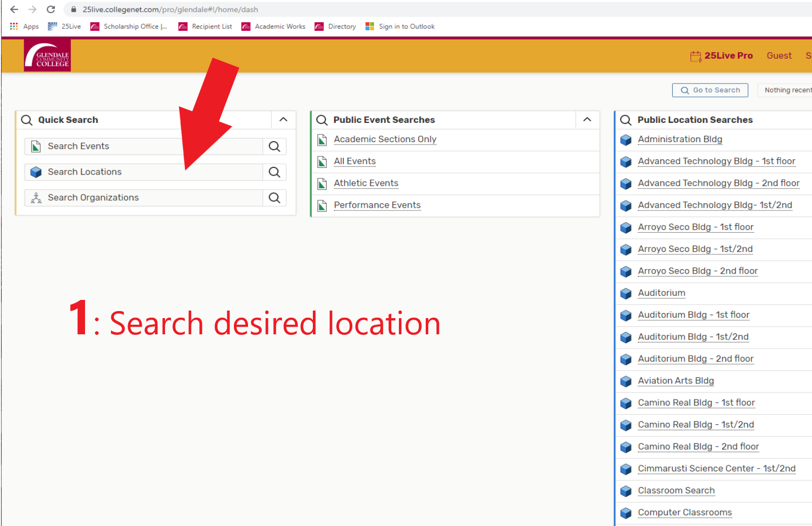
Task: Click the Go to Search button
Action: coord(710,90)
